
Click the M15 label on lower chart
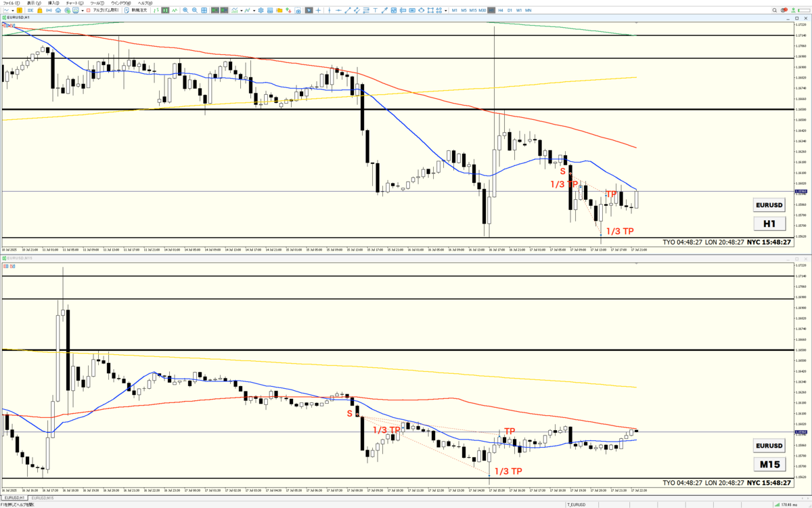coord(769,464)
